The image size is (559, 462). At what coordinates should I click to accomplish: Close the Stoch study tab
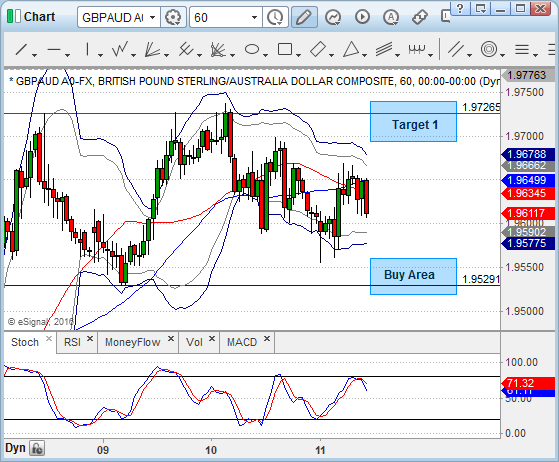tap(49, 338)
